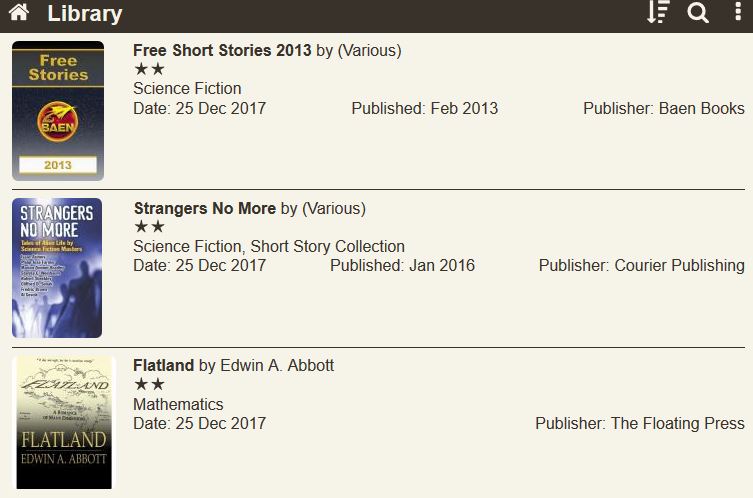Click Published: Feb 2013 text
This screenshot has width=753, height=498.
(424, 108)
